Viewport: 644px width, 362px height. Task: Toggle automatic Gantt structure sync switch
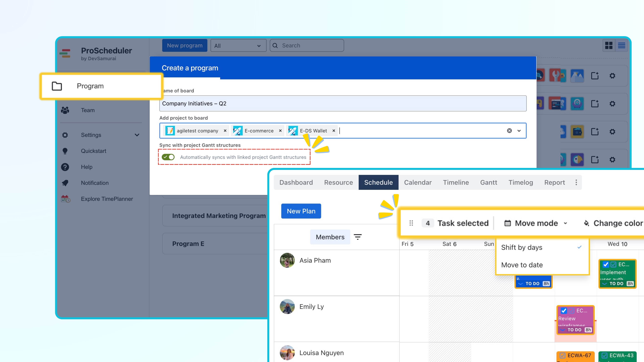point(168,157)
